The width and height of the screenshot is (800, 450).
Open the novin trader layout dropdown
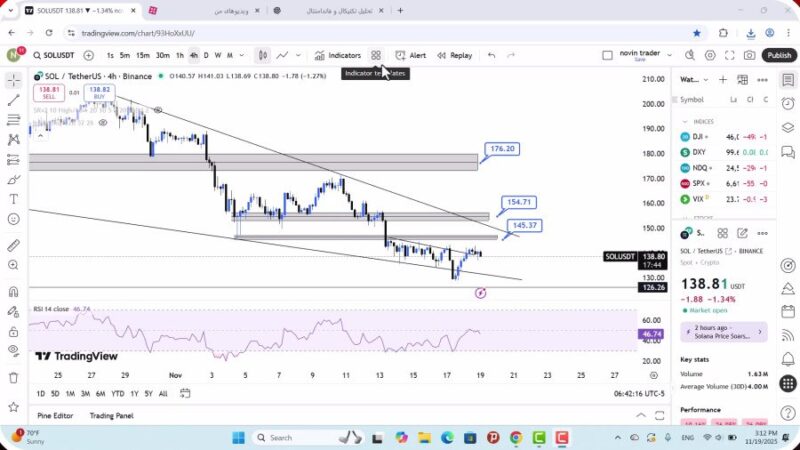click(x=670, y=56)
